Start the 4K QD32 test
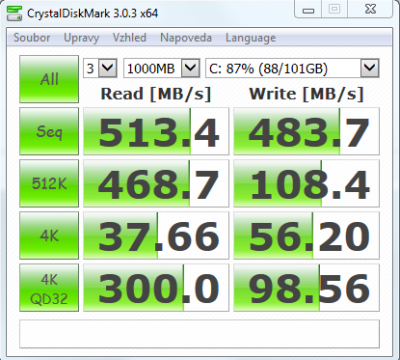This screenshot has width=400, height=360. point(49,288)
